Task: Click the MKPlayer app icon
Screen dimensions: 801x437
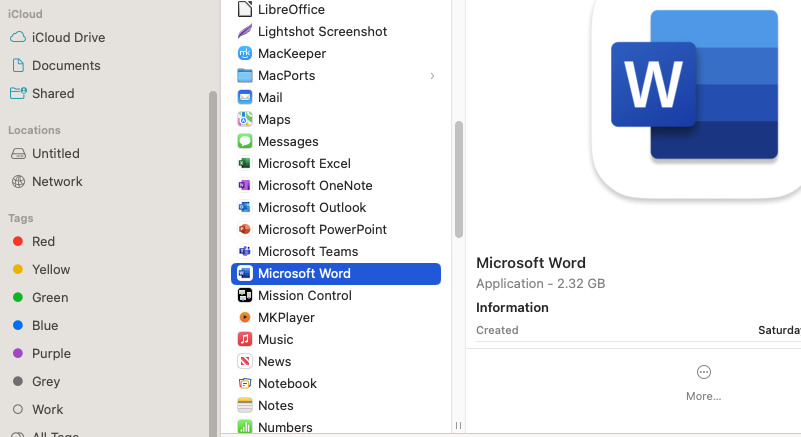Action: pos(245,317)
